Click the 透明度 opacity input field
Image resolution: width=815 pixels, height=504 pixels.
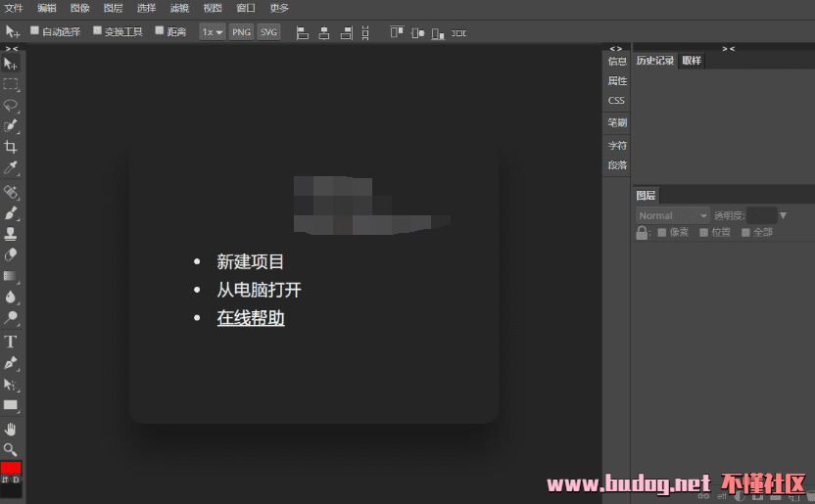click(761, 215)
